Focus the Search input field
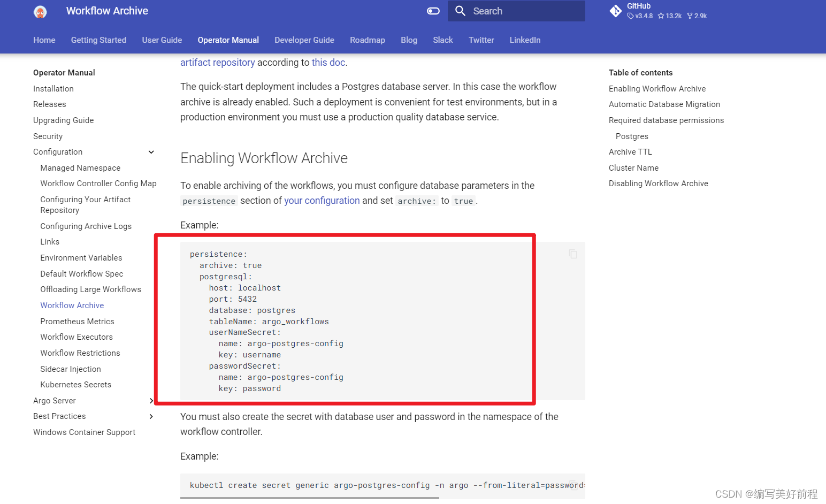 pyautogui.click(x=516, y=11)
